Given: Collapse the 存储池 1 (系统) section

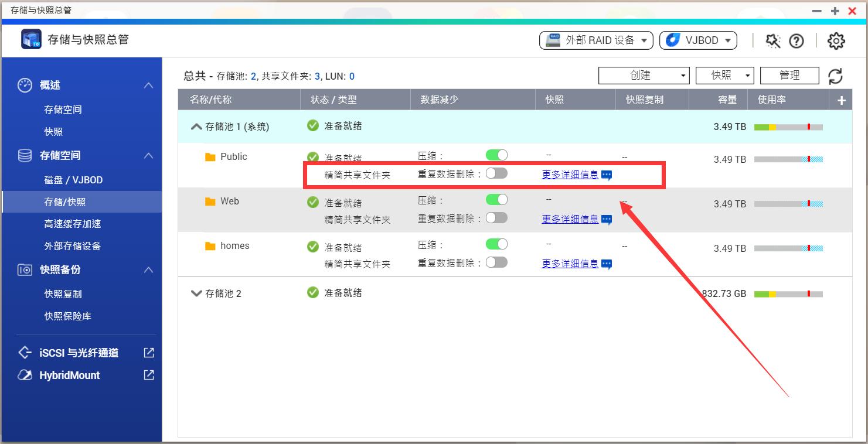Looking at the screenshot, I should [196, 126].
